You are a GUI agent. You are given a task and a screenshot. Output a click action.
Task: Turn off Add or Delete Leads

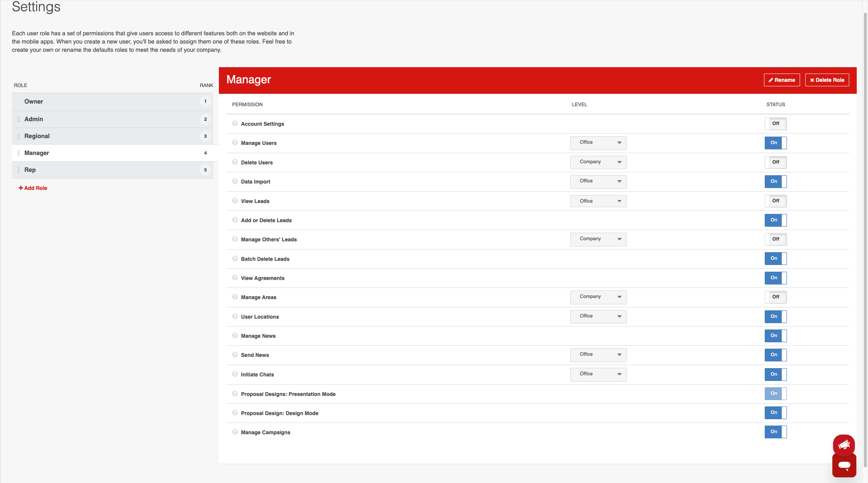tap(776, 220)
